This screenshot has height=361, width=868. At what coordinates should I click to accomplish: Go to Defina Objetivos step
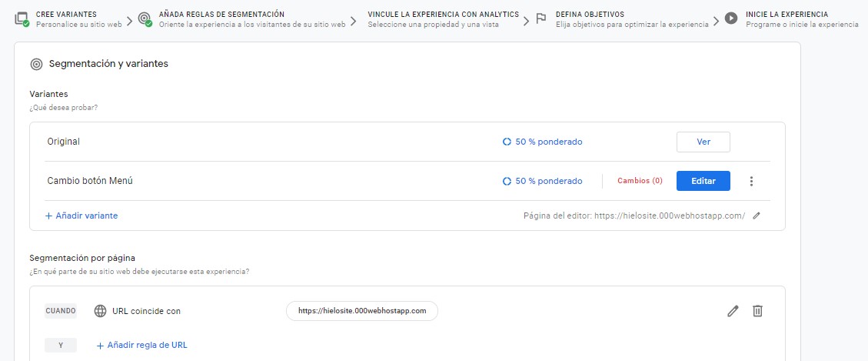[x=632, y=18]
